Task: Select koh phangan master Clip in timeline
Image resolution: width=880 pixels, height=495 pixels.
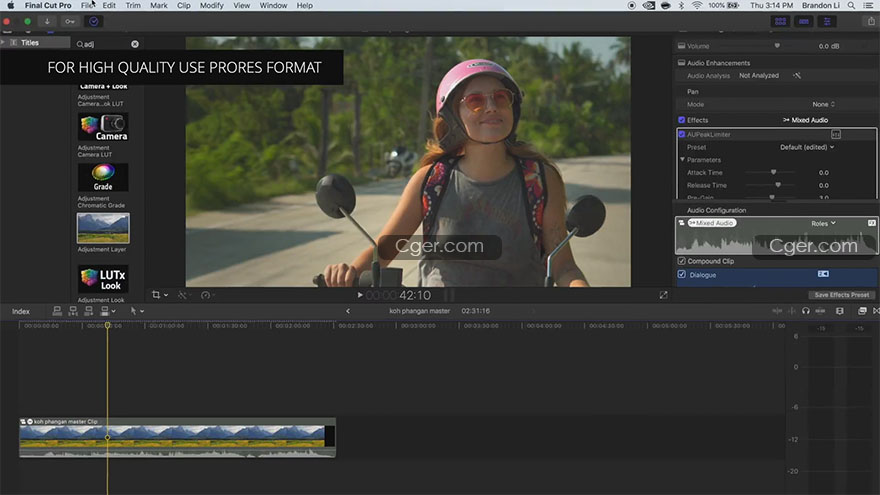Action: click(x=177, y=437)
